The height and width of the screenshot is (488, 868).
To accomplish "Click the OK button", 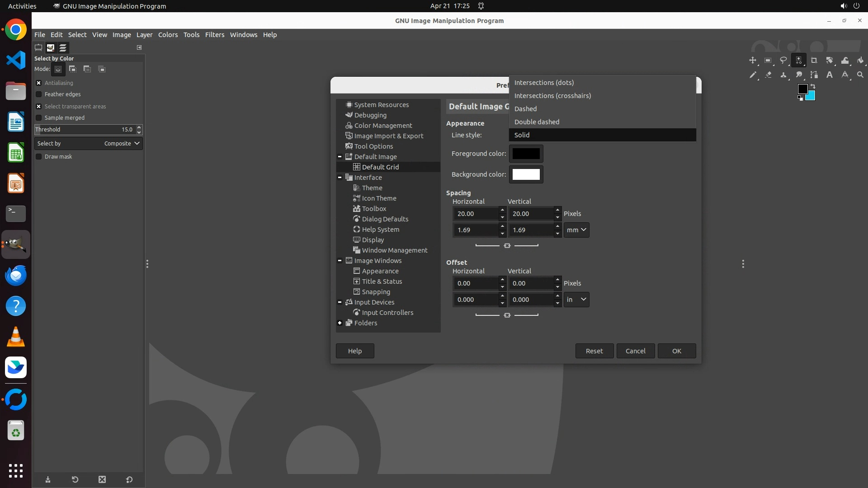I will (x=676, y=351).
